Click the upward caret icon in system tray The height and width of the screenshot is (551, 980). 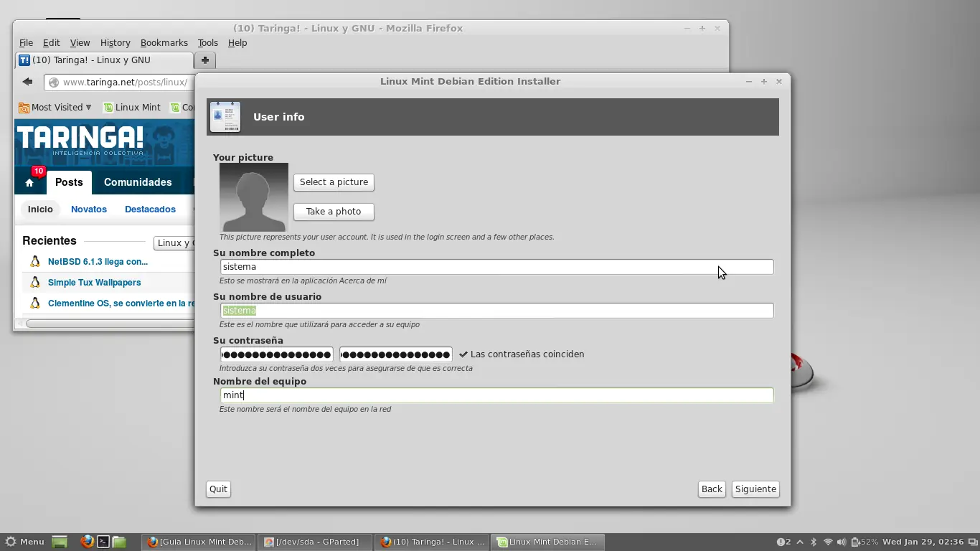pos(800,542)
